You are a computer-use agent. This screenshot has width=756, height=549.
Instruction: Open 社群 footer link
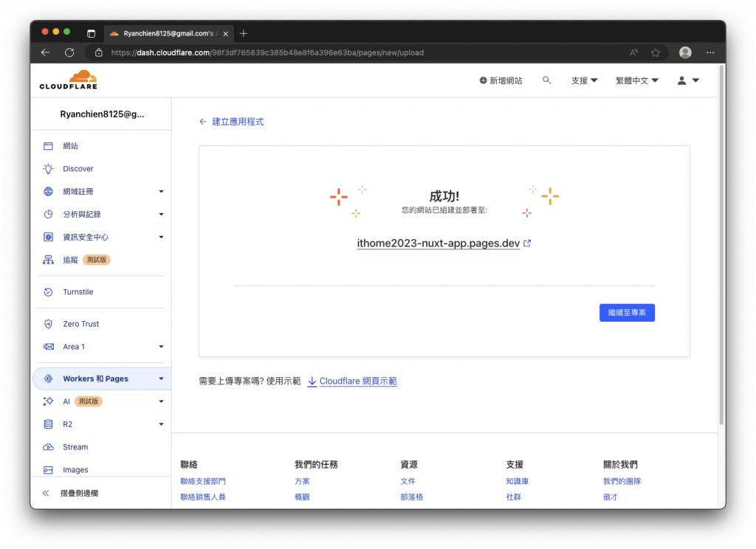coord(514,497)
